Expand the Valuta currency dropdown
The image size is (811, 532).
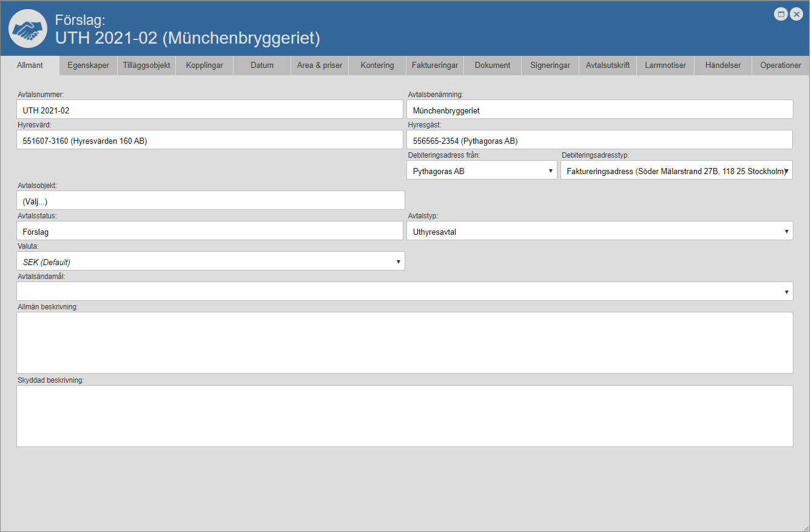point(210,261)
